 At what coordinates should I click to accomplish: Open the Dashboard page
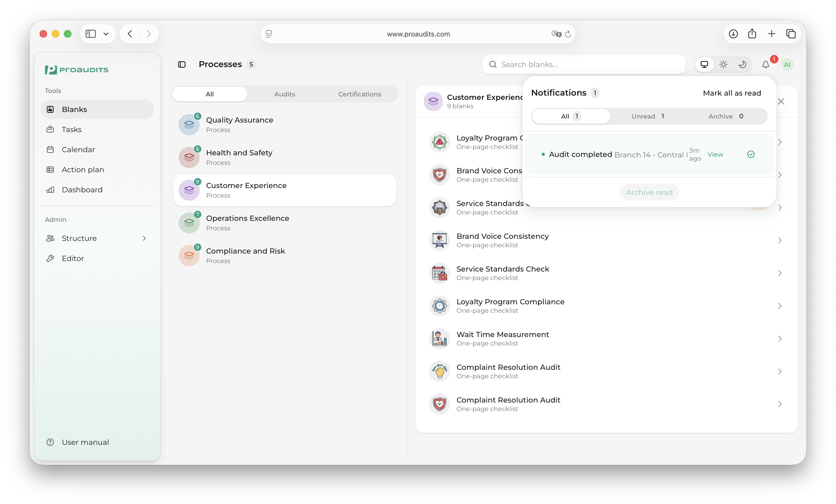(x=97, y=190)
